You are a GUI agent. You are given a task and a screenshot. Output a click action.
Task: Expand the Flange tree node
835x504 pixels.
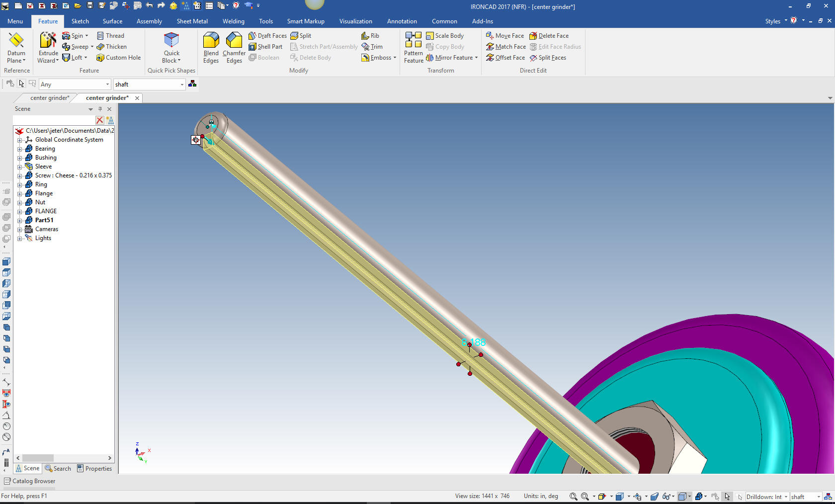20,194
